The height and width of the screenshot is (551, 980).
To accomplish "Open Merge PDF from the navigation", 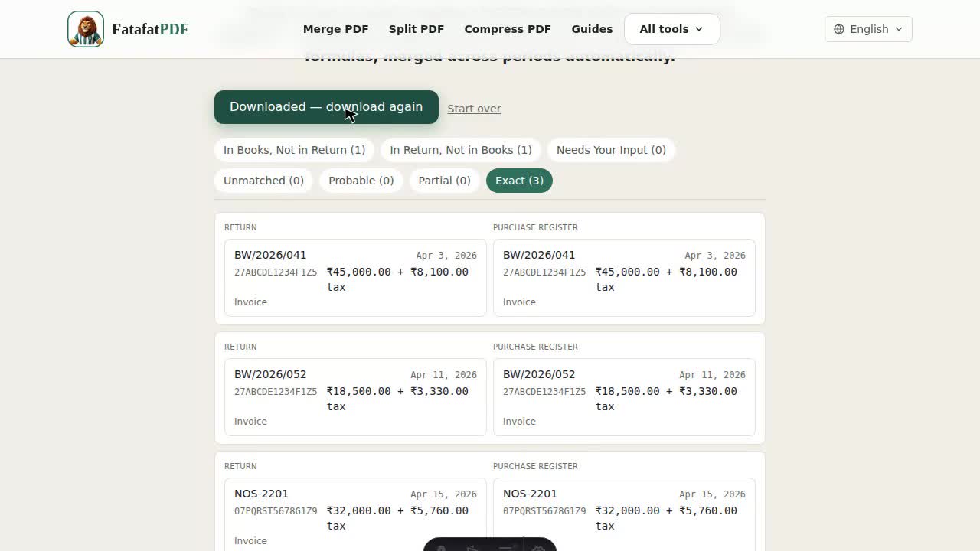I will [335, 29].
